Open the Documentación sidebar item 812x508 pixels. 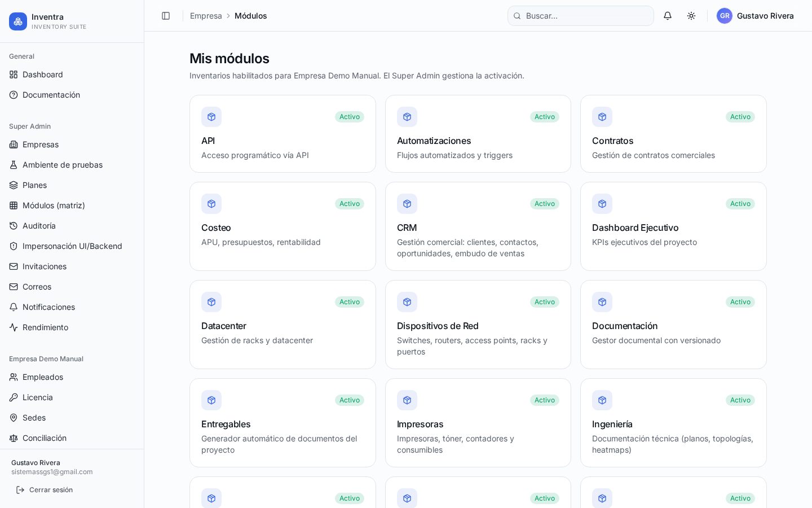click(x=72, y=95)
